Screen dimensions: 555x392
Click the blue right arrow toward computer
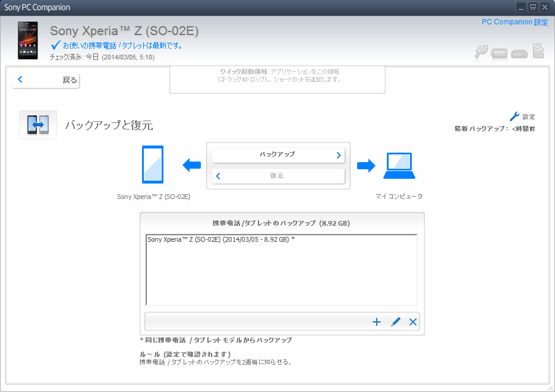coord(366,165)
